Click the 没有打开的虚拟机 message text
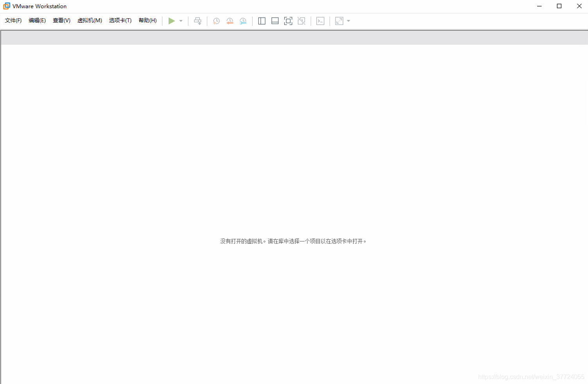This screenshot has height=384, width=588. coord(294,241)
